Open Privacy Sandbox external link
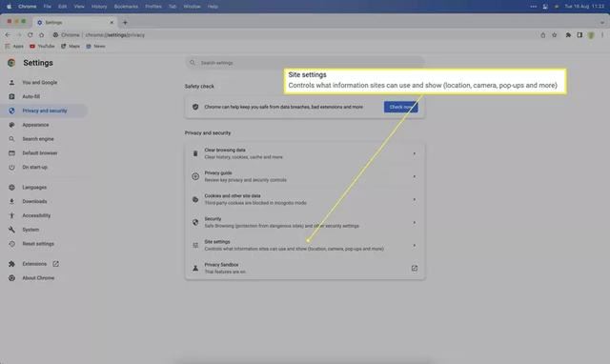Screen dimensions: 610x364 (415, 269)
